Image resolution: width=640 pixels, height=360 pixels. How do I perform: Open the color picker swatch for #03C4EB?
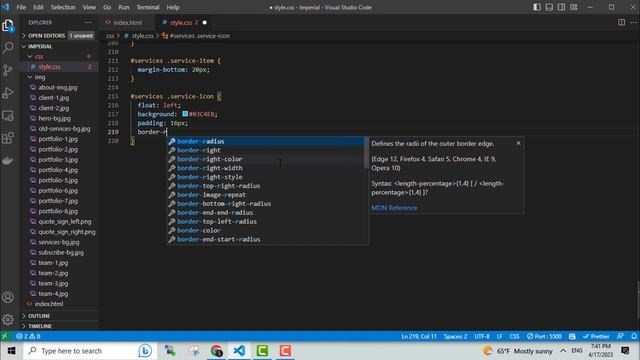185,114
